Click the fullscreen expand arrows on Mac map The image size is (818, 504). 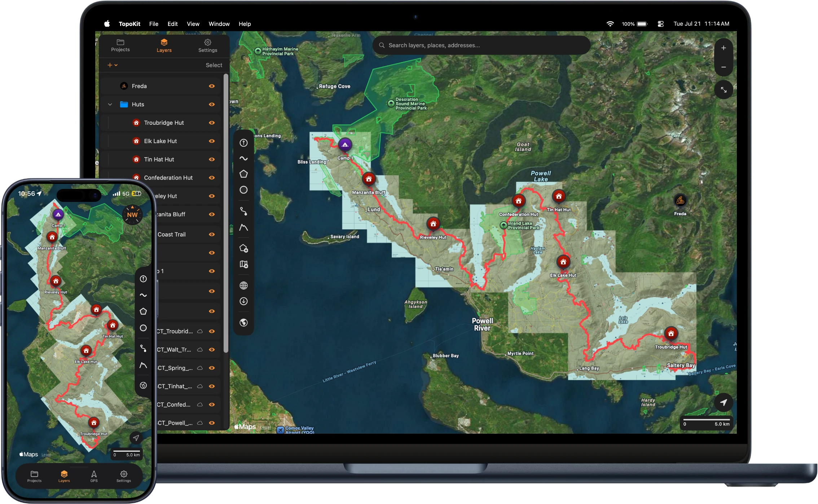click(x=724, y=90)
